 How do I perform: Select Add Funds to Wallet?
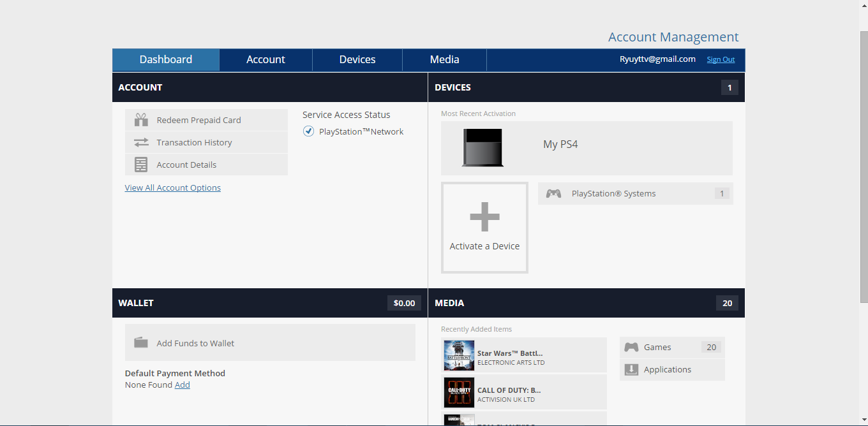point(270,342)
